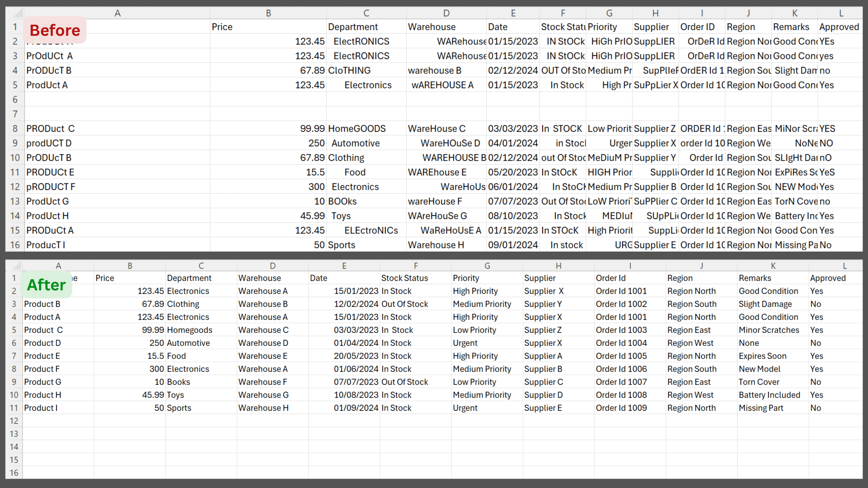The width and height of the screenshot is (868, 488).
Task: Click the red Before label
Action: 55,30
